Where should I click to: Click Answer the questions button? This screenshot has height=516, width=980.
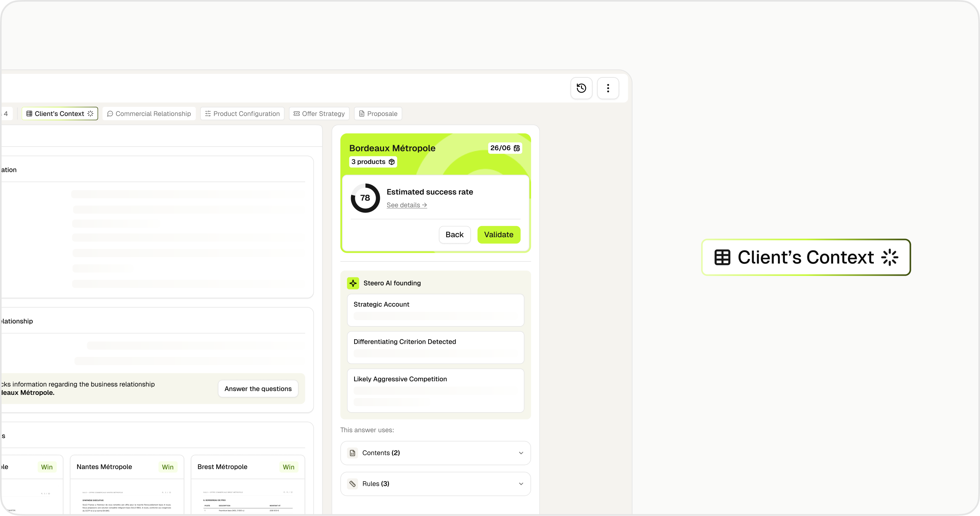258,389
